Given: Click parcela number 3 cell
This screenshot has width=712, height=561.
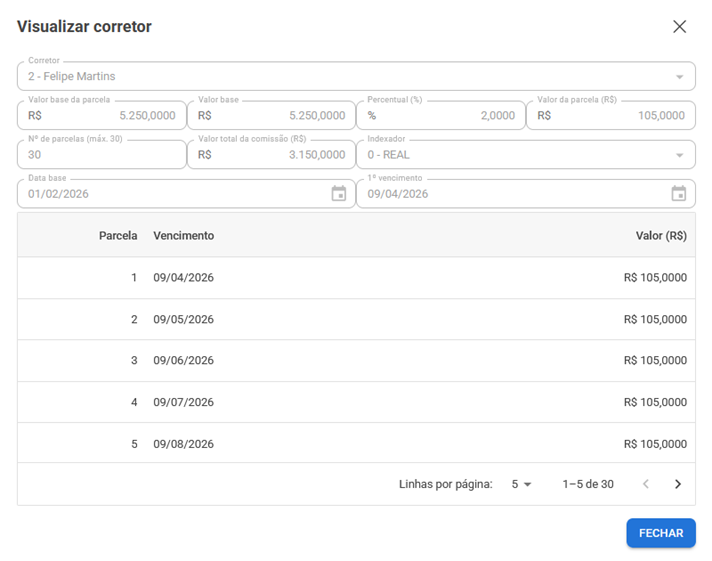Looking at the screenshot, I should 134,360.
